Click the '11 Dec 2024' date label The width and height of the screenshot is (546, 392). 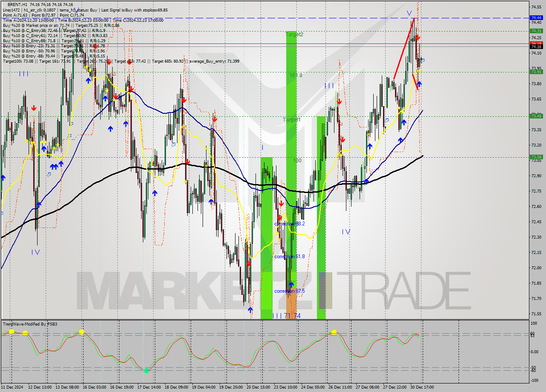tap(12, 387)
